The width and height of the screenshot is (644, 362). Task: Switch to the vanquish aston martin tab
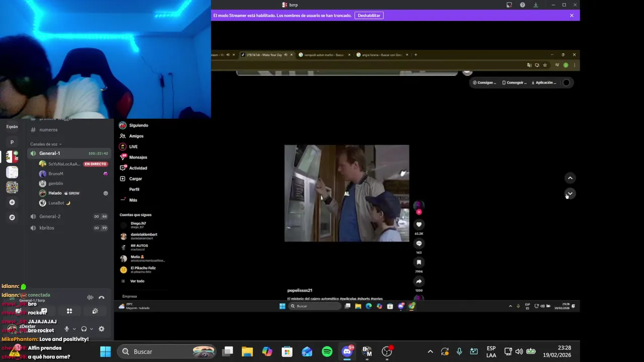(x=324, y=55)
